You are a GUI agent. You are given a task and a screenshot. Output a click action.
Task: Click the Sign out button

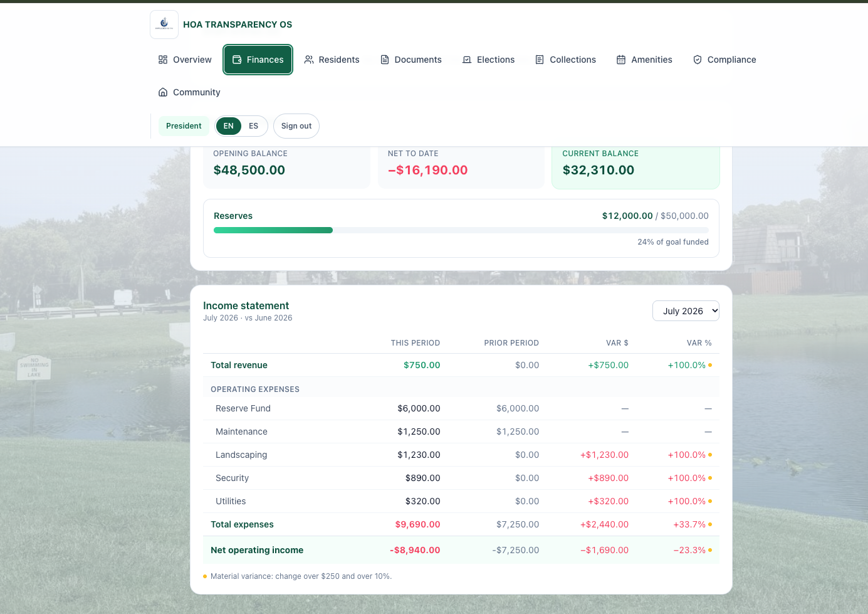tap(296, 126)
